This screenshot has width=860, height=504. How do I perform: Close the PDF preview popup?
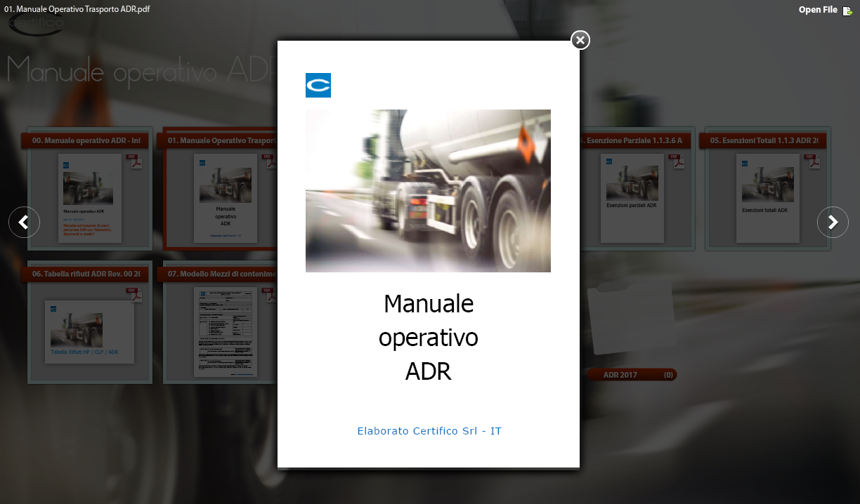point(580,40)
